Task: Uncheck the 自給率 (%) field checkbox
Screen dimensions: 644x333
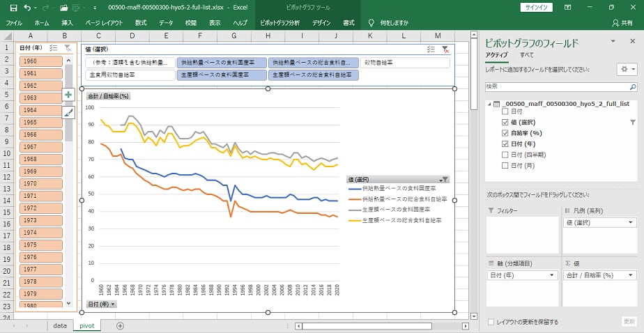Action: 505,133
